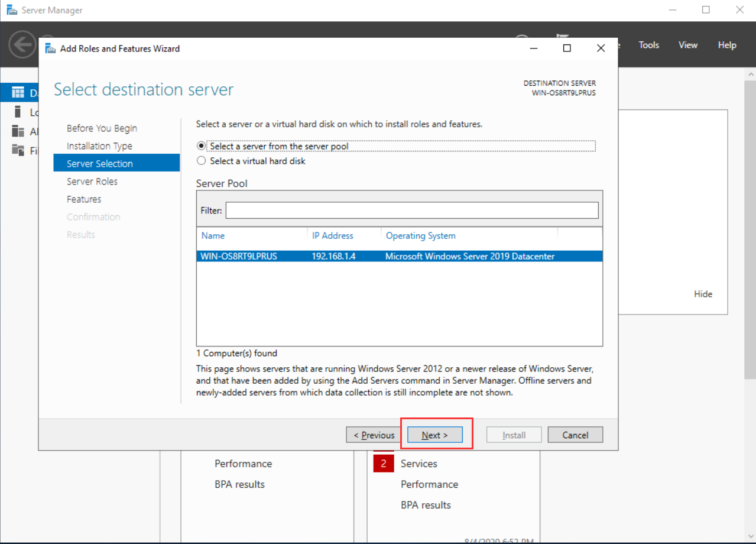Screen dimensions: 756x544
Task: Click into the server pool Filter field
Action: point(411,211)
